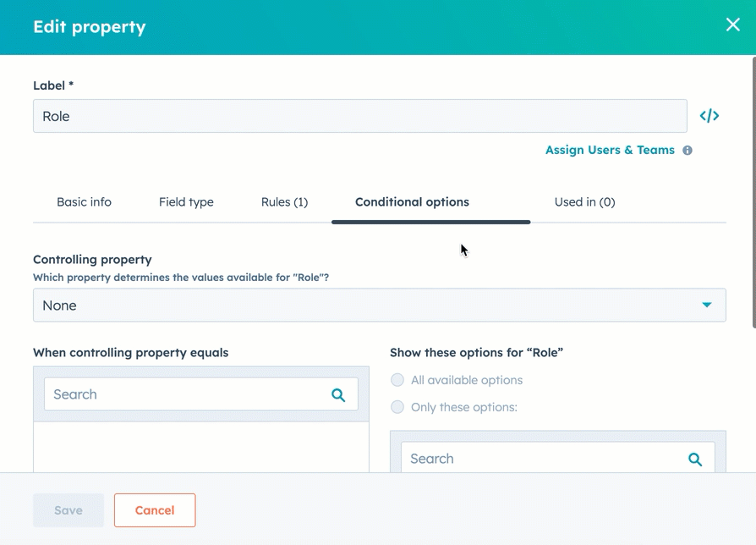Click the magnifier icon in controlling property search
Image resolution: width=756 pixels, height=545 pixels.
tap(338, 394)
